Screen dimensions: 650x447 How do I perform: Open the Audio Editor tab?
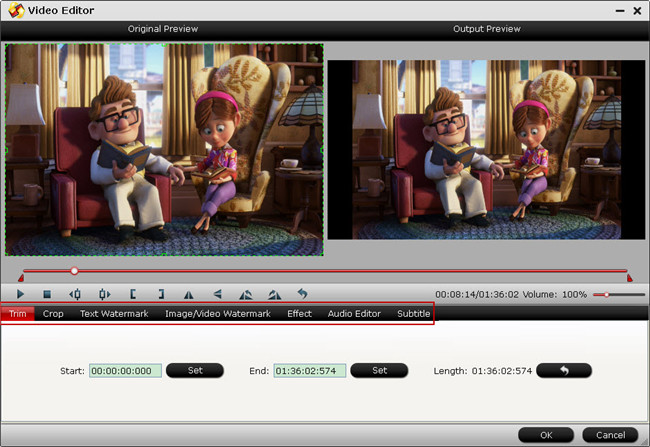(x=354, y=313)
